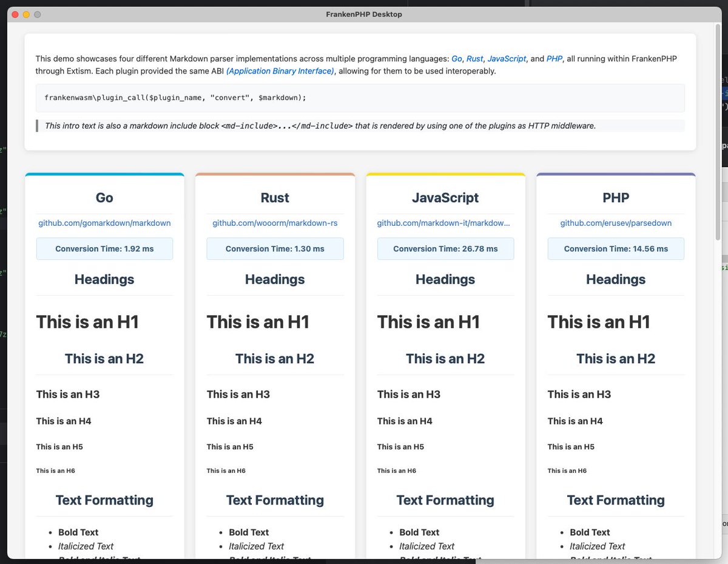Click "This is an H5" in PHP card
Screen dimensions: 728x564
click(x=571, y=447)
